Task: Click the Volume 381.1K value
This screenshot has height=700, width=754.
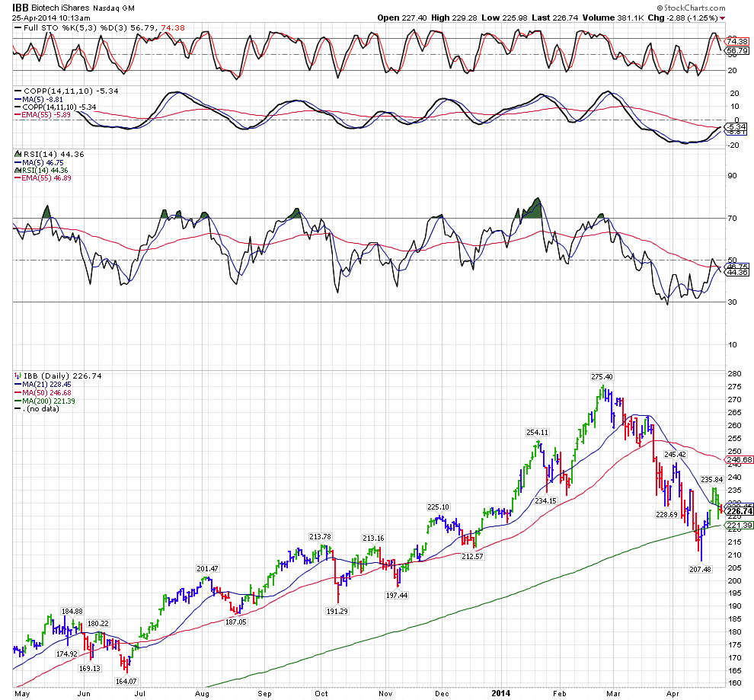Action: [613, 18]
